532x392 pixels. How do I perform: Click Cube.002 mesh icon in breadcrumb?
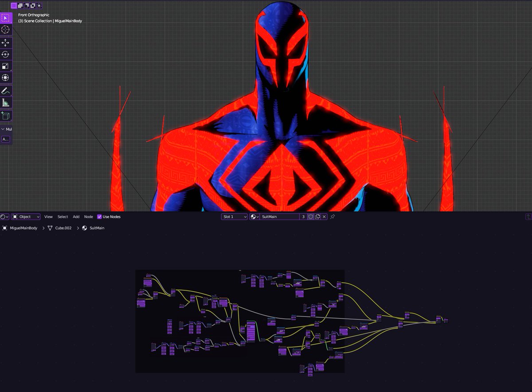coord(50,228)
